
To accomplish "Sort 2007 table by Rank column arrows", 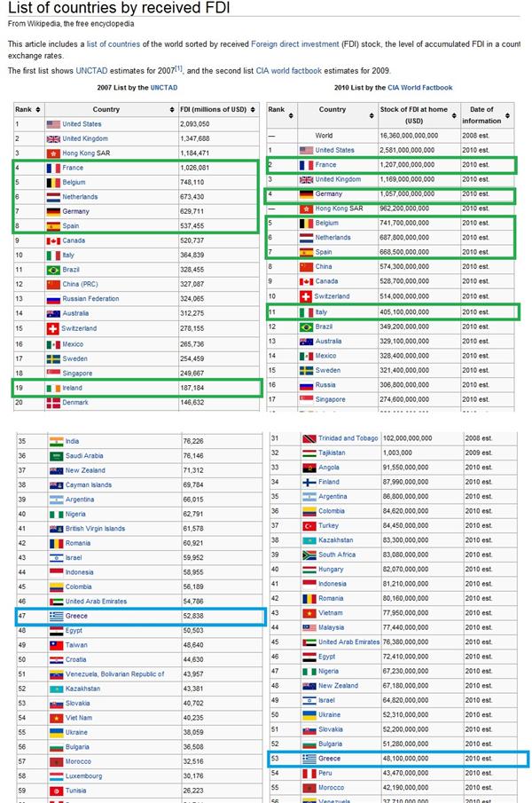I will tap(38, 110).
